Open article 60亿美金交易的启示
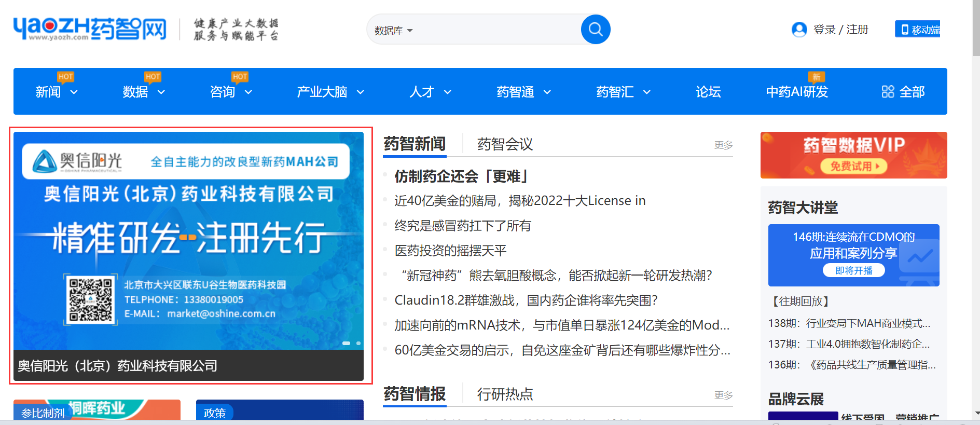Image resolution: width=980 pixels, height=425 pixels. pos(562,350)
